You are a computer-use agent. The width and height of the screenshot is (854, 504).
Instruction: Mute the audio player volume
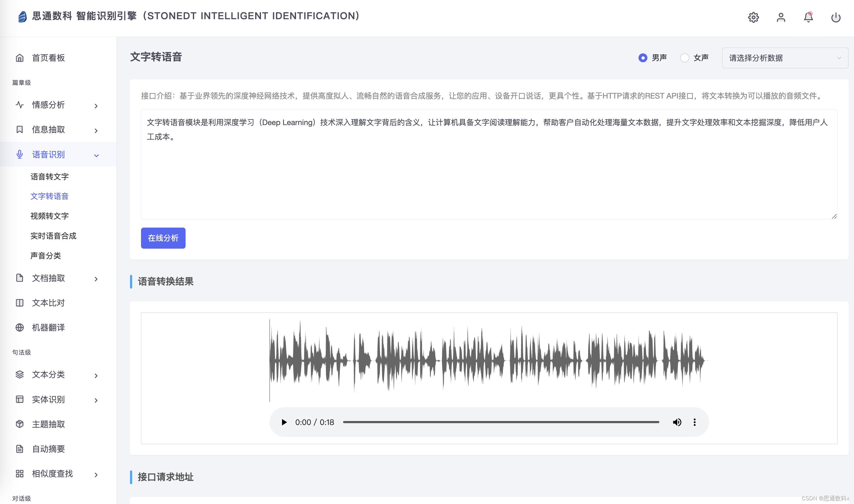pos(677,422)
